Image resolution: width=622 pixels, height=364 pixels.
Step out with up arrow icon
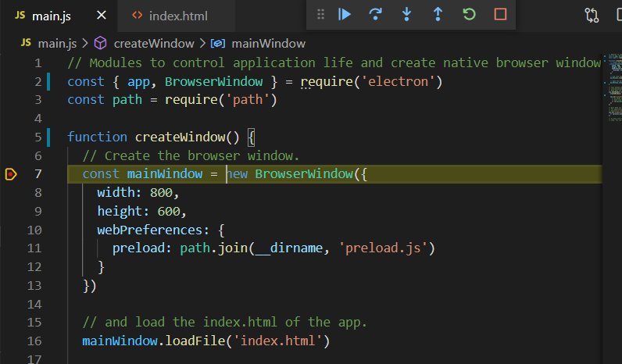coord(438,15)
